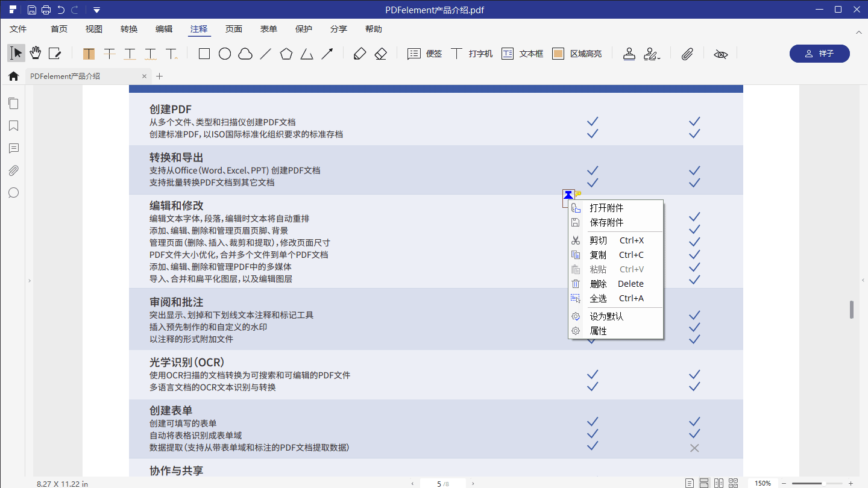Print the document from title bar
Viewport: 868px width, 488px height.
click(46, 10)
